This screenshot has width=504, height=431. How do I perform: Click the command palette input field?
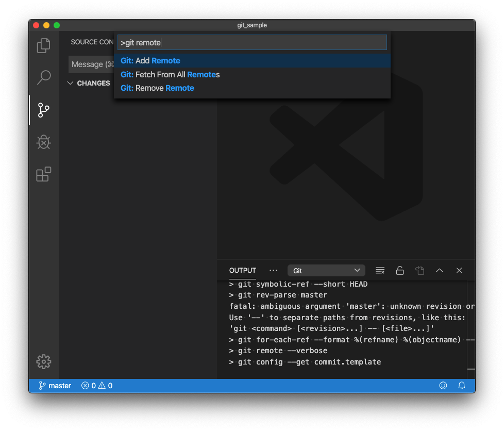point(252,42)
